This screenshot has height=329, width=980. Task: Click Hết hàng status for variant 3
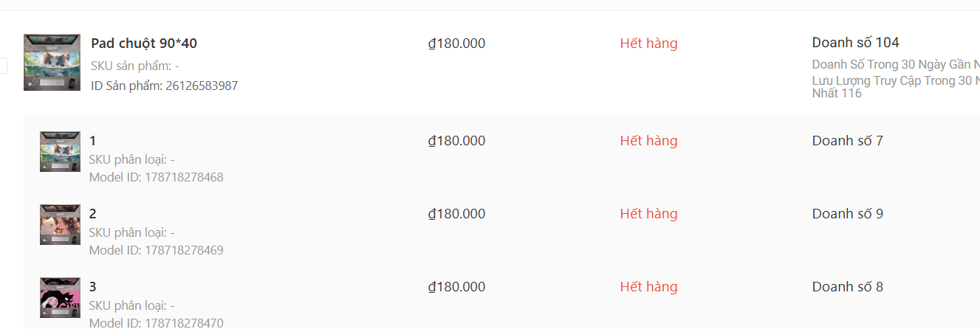coord(648,287)
